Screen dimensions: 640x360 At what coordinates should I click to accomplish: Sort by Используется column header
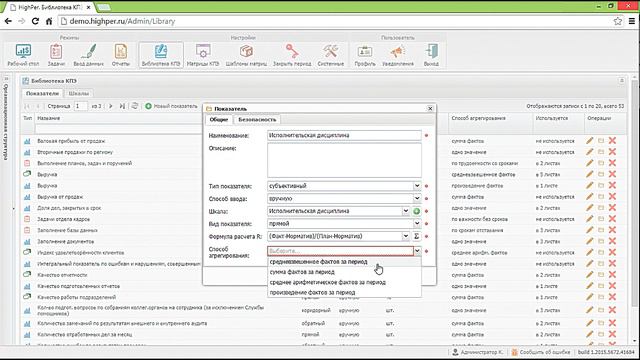[551, 118]
